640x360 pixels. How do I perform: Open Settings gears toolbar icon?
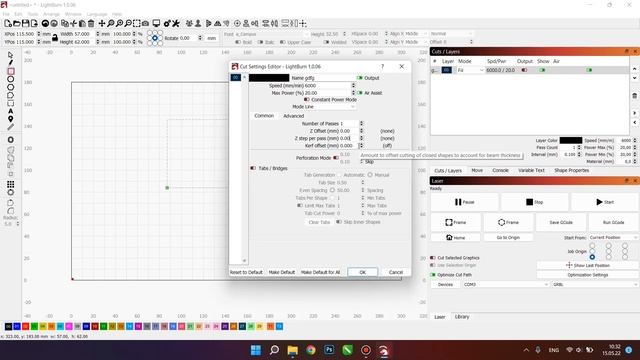pyautogui.click(x=167, y=24)
